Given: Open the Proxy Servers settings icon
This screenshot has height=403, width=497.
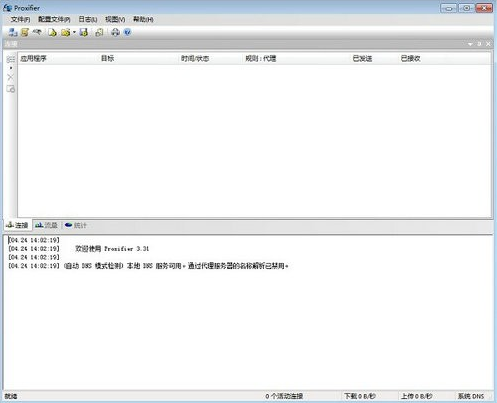Looking at the screenshot, I should pyautogui.click(x=13, y=32).
